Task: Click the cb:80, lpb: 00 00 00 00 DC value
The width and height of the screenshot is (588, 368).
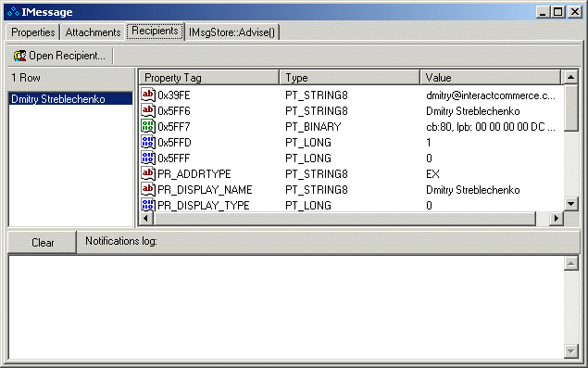Action: click(491, 127)
